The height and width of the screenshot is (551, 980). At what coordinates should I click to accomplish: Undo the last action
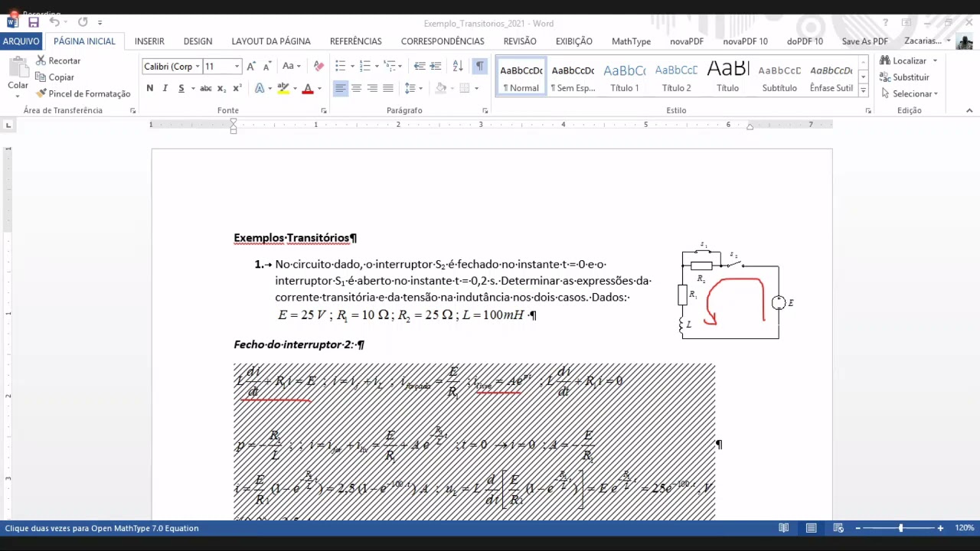tap(55, 23)
